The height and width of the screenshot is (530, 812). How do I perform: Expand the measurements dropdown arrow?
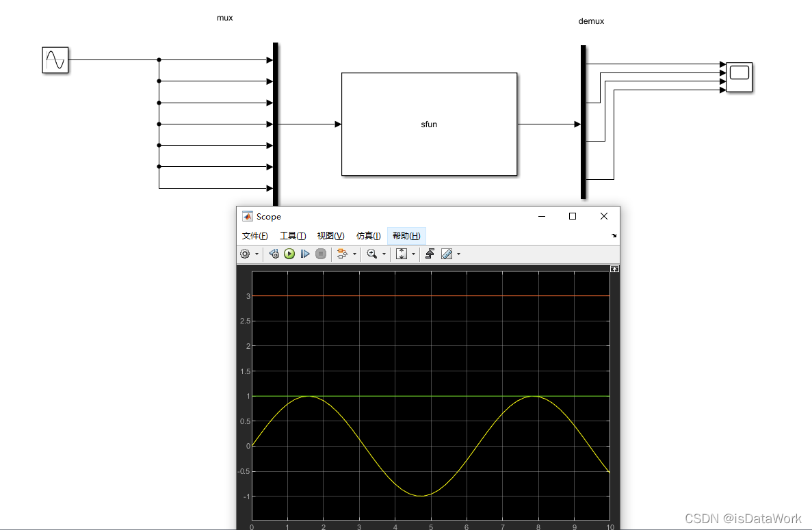[x=459, y=254]
